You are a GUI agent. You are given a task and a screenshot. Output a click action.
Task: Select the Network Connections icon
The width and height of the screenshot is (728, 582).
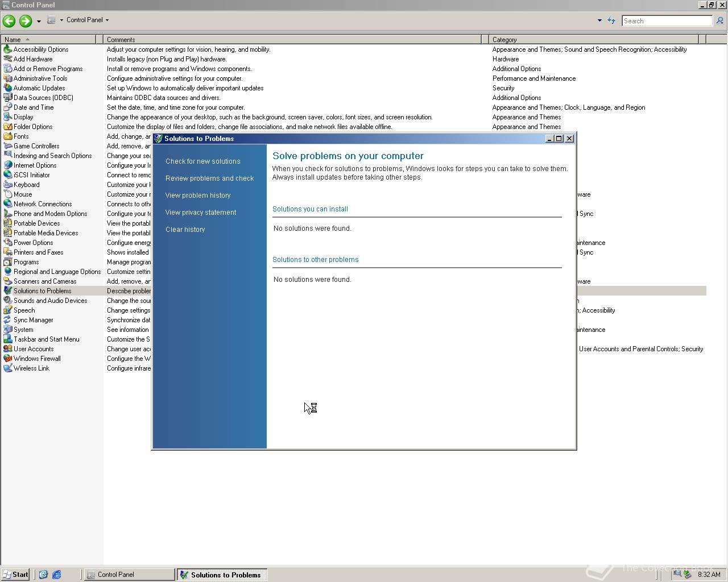click(8, 204)
